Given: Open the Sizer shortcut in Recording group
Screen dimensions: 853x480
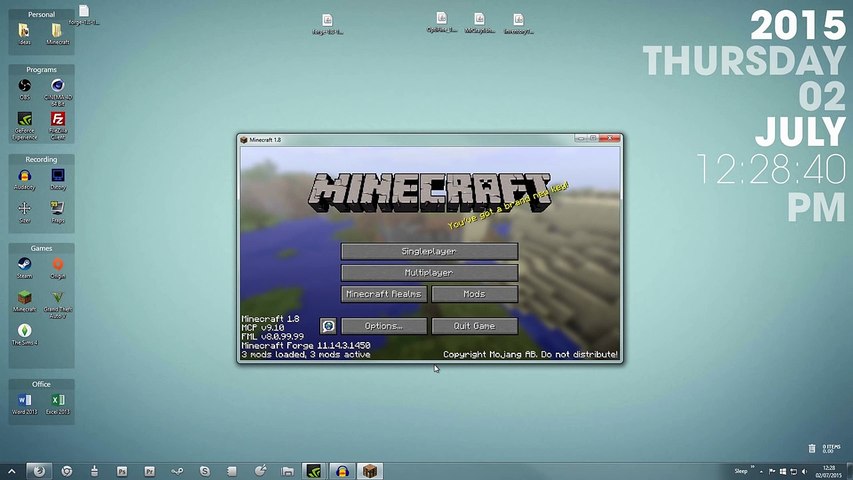Looking at the screenshot, I should coord(24,212).
